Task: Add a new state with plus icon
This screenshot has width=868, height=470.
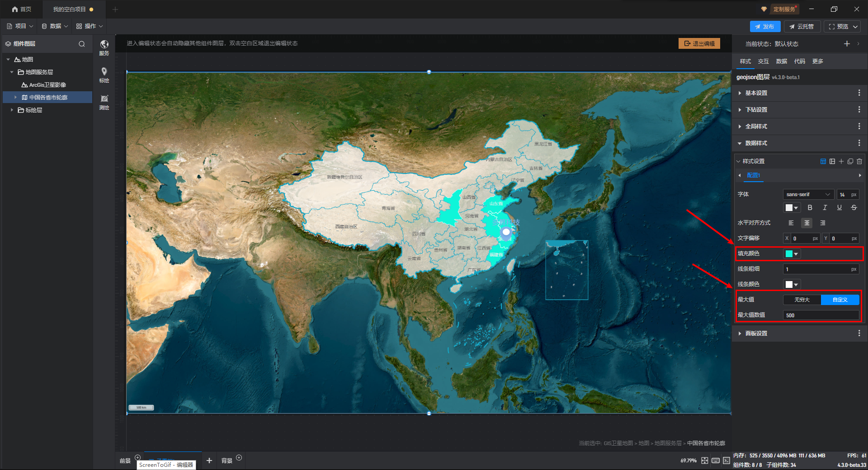Action: (x=847, y=44)
